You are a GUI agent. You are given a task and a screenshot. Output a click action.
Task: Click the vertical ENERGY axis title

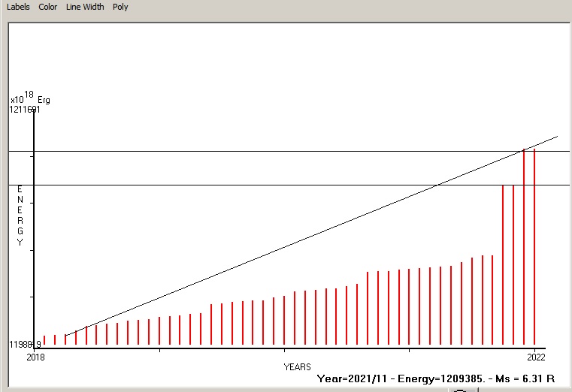(20, 216)
